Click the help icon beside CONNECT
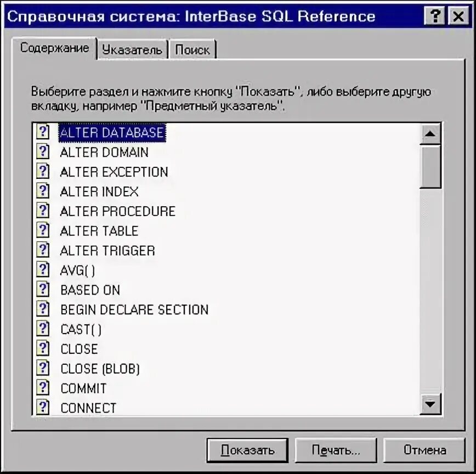Screen dimensions: 476x474 coord(43,408)
